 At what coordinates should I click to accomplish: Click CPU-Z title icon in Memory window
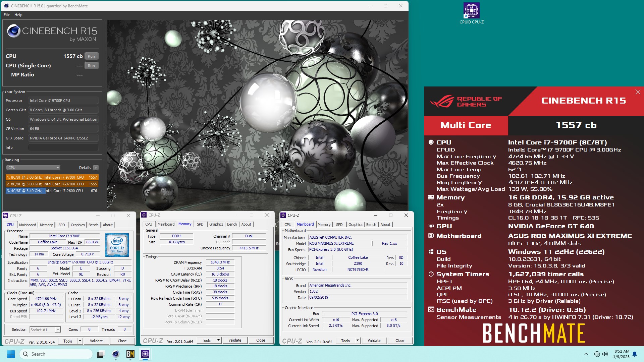point(144,215)
